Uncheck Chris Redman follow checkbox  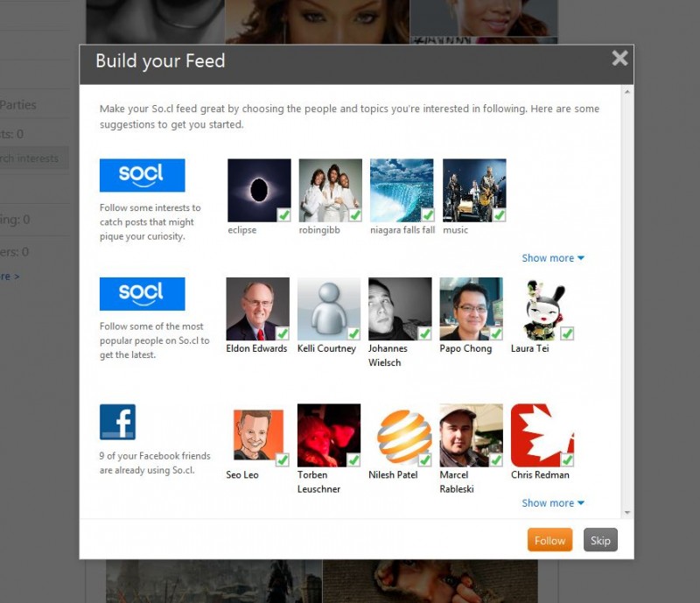pyautogui.click(x=567, y=459)
